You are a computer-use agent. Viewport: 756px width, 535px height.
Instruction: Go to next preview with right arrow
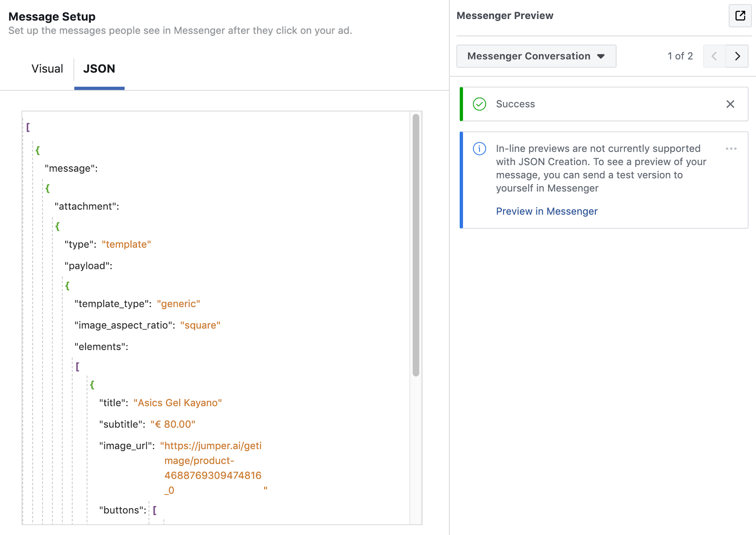(737, 56)
